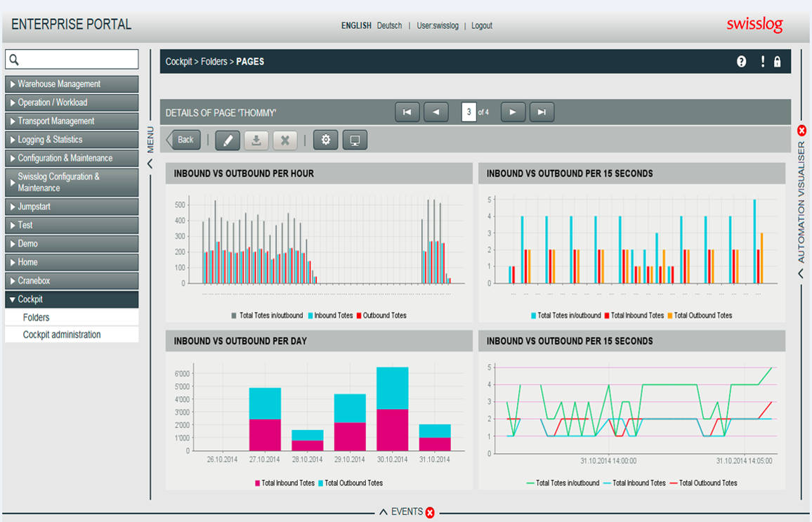This screenshot has width=812, height=522.
Task: Click the pencil edit icon
Action: tap(228, 140)
